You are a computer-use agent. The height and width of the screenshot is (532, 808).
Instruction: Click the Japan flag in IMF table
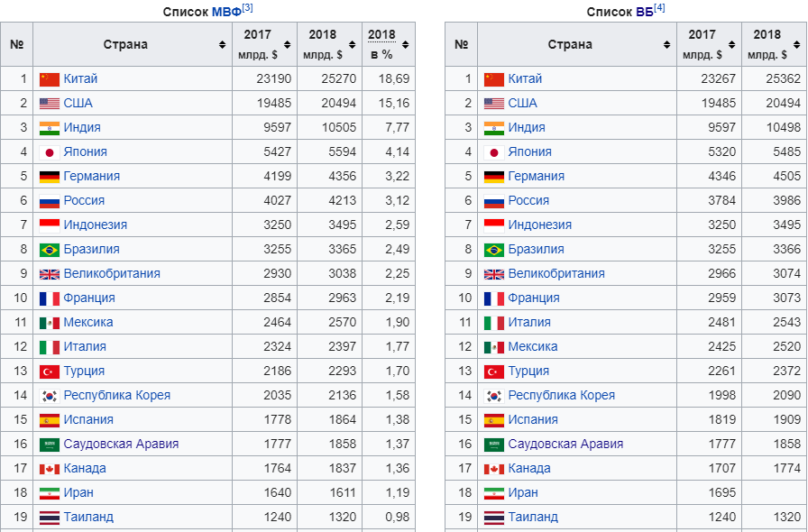tap(49, 152)
